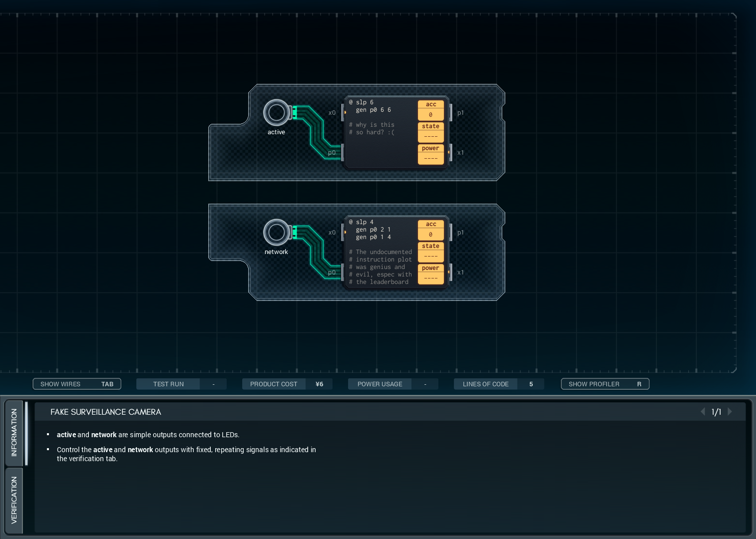Click the x1 pin on the bottom microcontroller
Image resolution: width=756 pixels, height=539 pixels.
click(x=451, y=272)
